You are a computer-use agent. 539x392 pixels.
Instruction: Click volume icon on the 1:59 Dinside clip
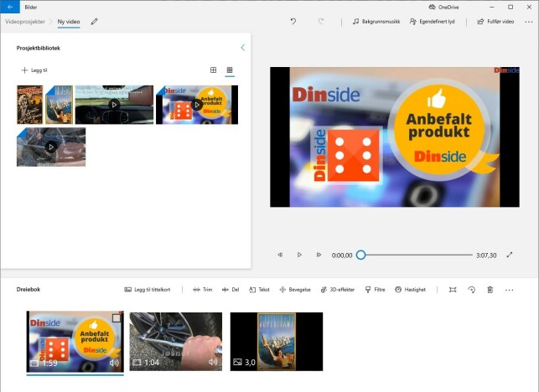click(114, 363)
